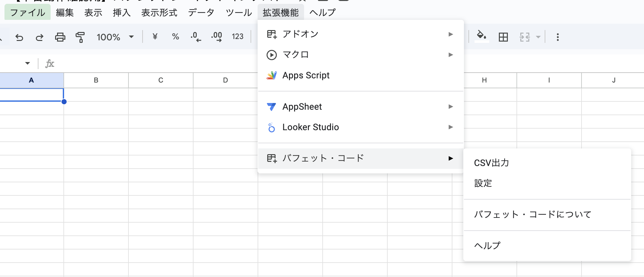Screen dimensions: 644x277
Task: Open the 表示 menu
Action: (x=93, y=12)
